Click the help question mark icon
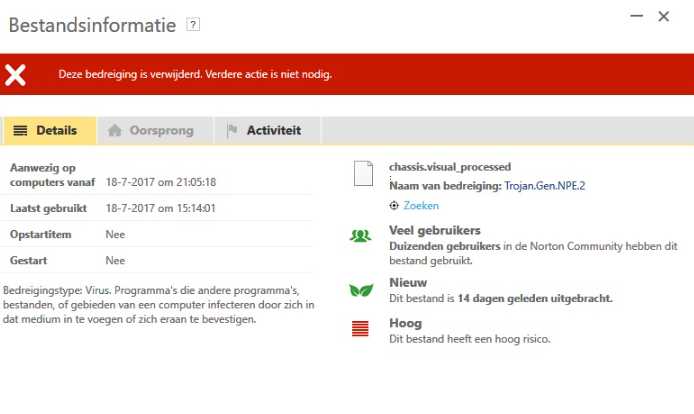This screenshot has width=694, height=414. 194,24
